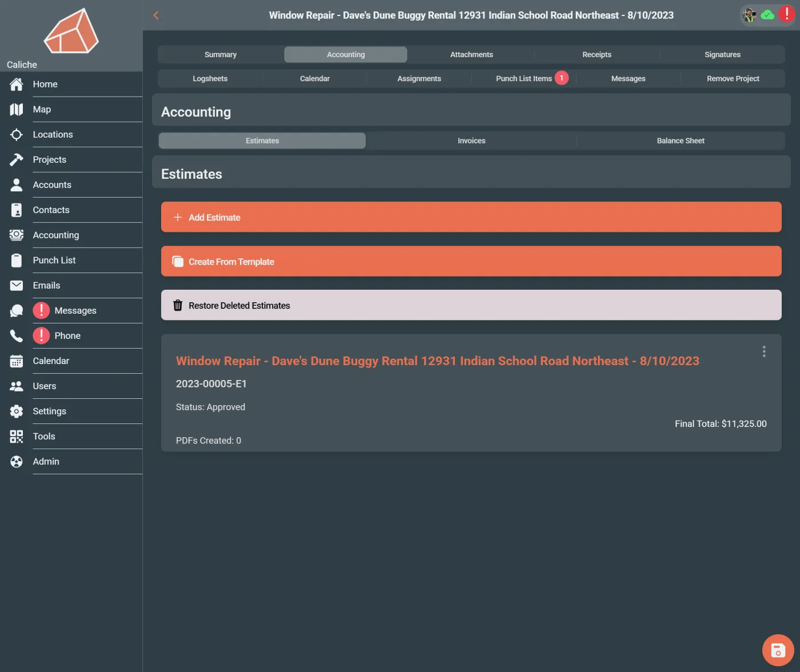Click the Remove Project tab

tap(733, 78)
